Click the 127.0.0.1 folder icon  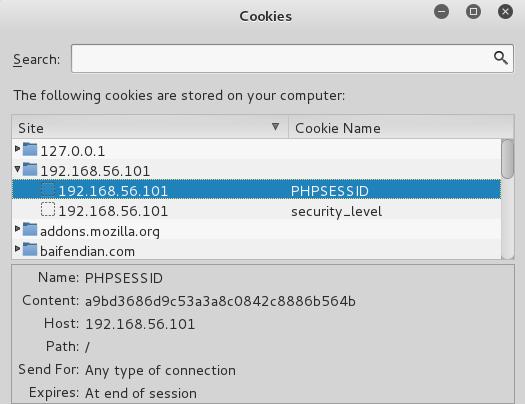30,150
